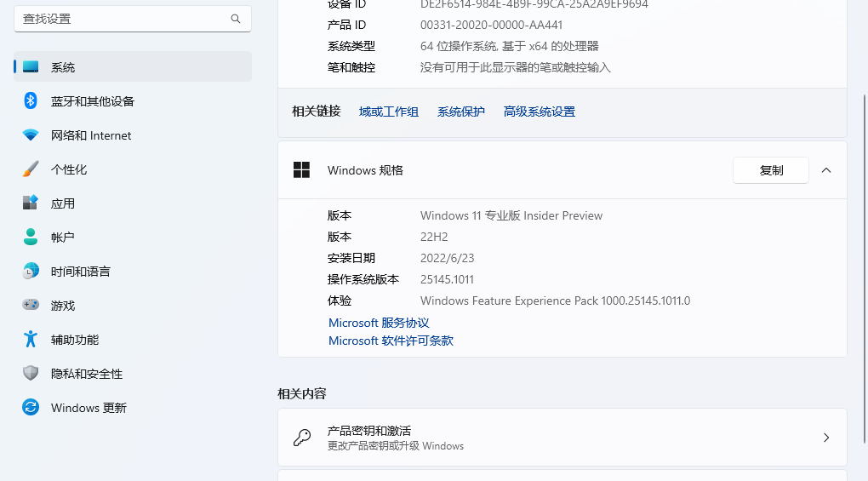Open 系统 settings category

tap(133, 66)
